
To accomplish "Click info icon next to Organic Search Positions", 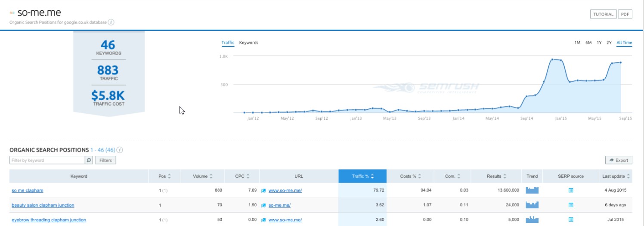I will tap(120, 150).
